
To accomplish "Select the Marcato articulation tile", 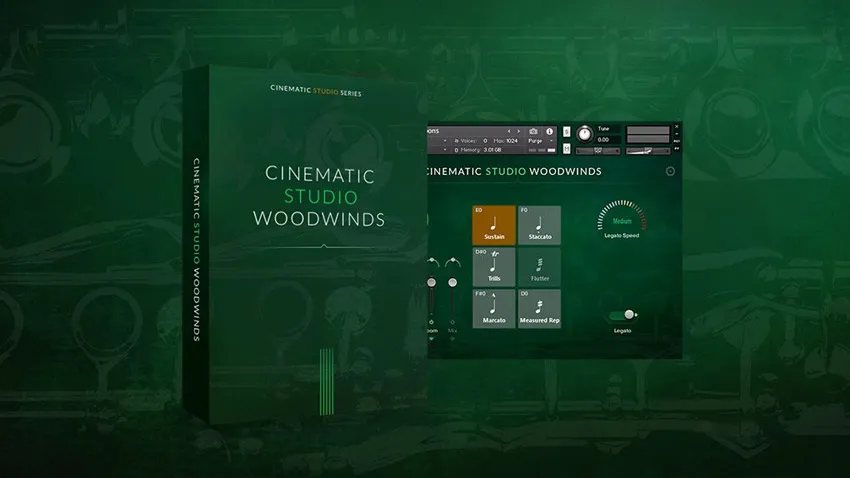I will coord(494,308).
